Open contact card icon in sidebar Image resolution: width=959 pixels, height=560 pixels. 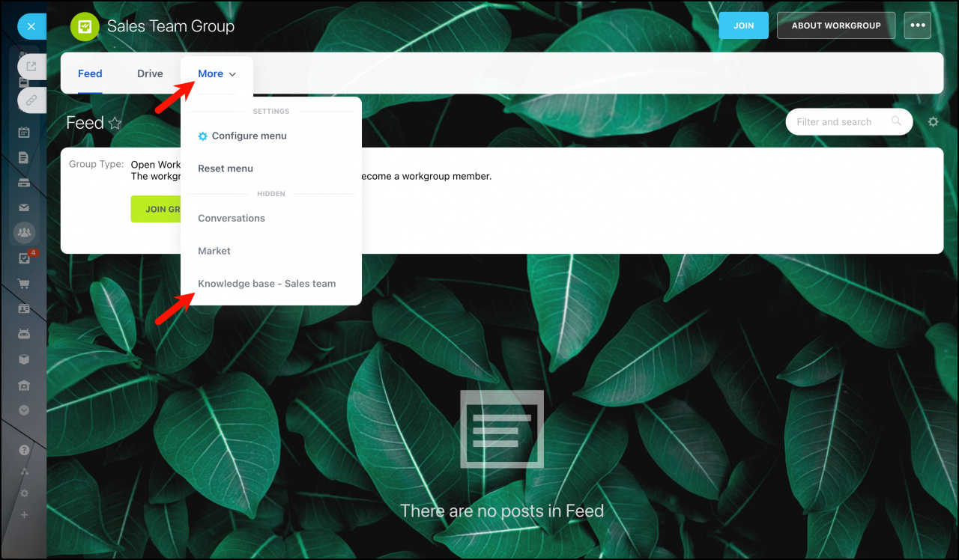click(x=24, y=308)
